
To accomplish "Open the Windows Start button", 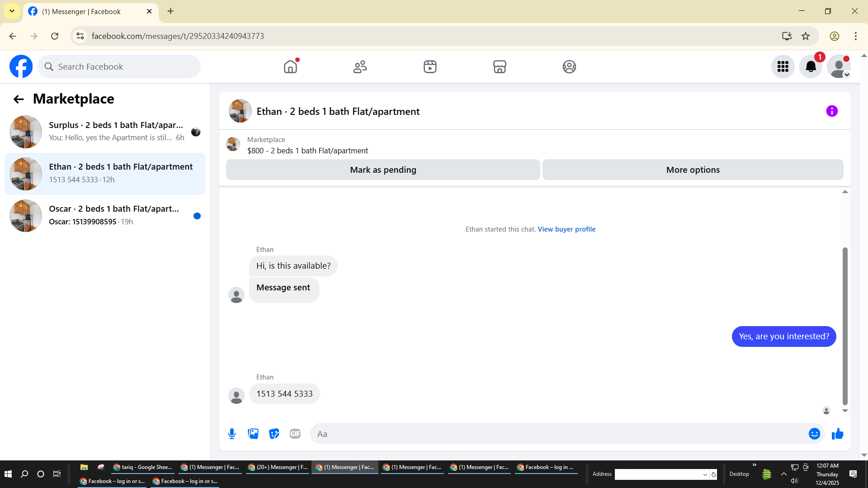I will (8, 474).
